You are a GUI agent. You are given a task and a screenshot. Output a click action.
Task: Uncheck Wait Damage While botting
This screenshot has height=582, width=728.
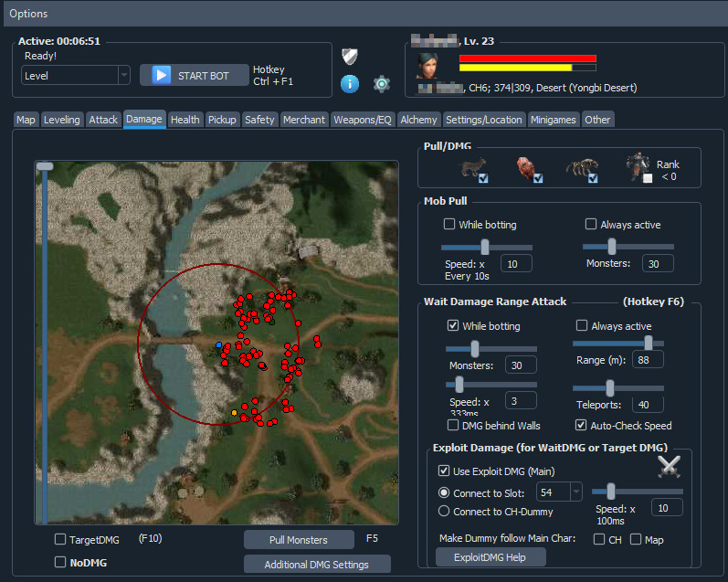[453, 325]
